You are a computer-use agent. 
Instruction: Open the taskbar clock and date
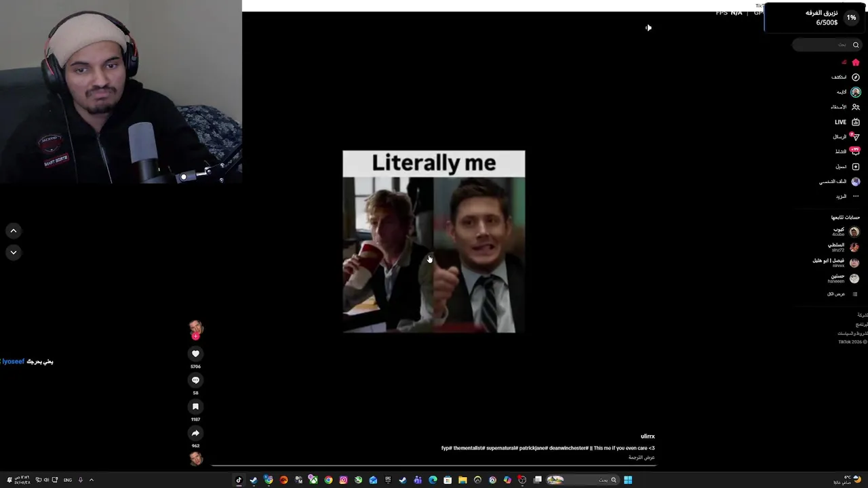[22, 480]
